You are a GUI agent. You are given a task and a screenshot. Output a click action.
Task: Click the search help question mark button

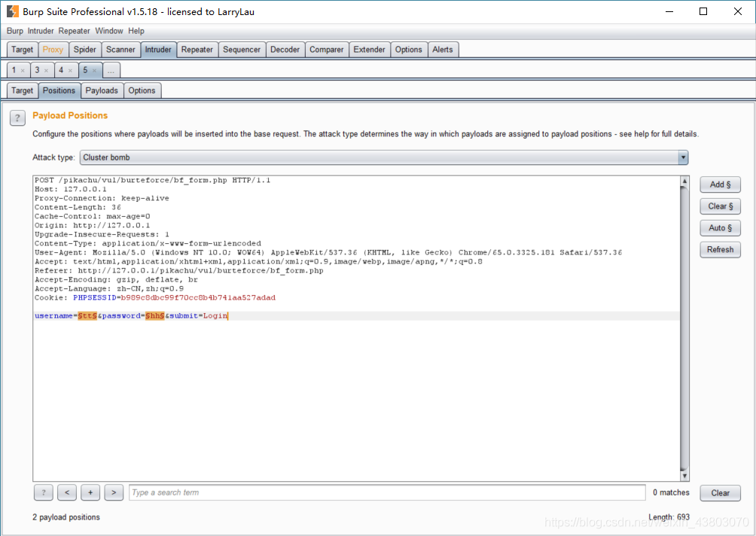44,492
